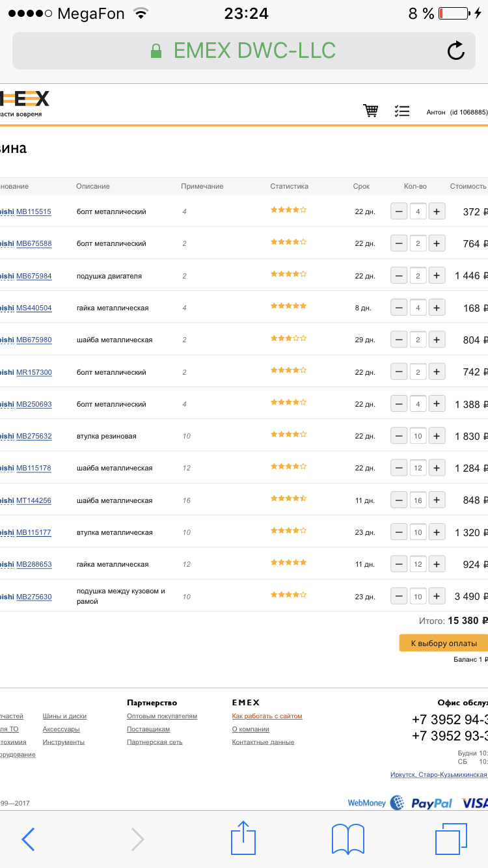The image size is (488, 868).
Task: Click the quantity field for MB115178
Action: (418, 468)
